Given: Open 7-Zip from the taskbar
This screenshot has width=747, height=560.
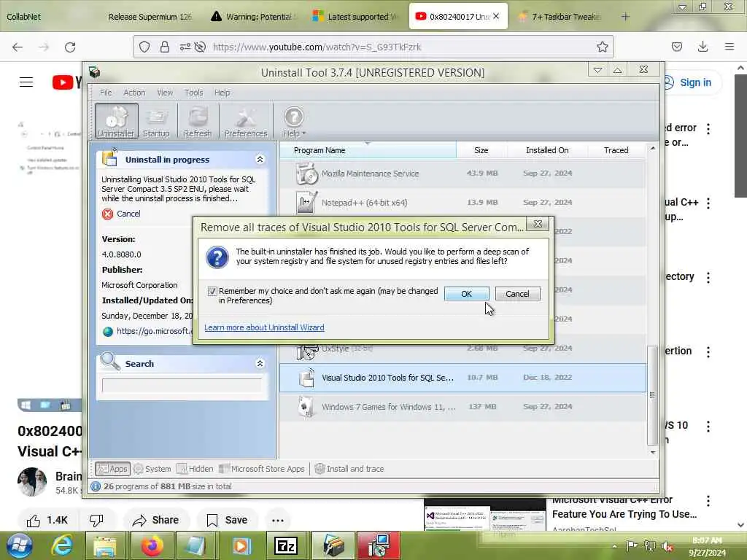Looking at the screenshot, I should click(x=286, y=545).
